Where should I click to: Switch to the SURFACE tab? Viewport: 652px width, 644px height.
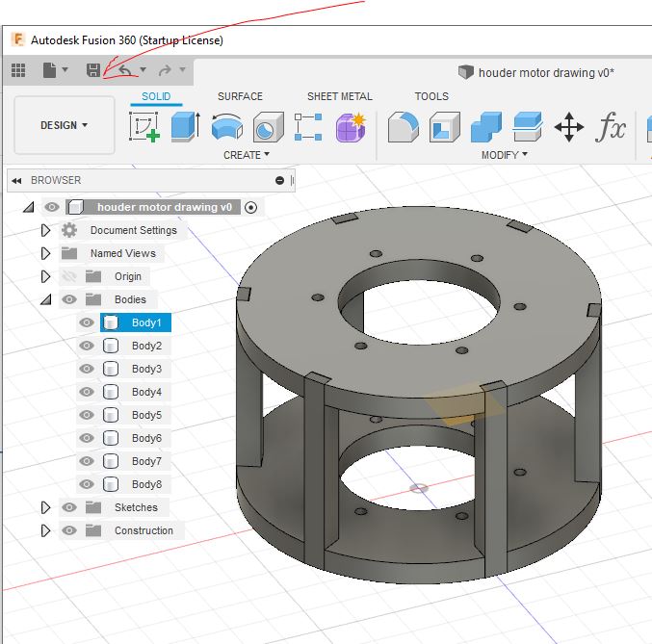click(x=240, y=96)
